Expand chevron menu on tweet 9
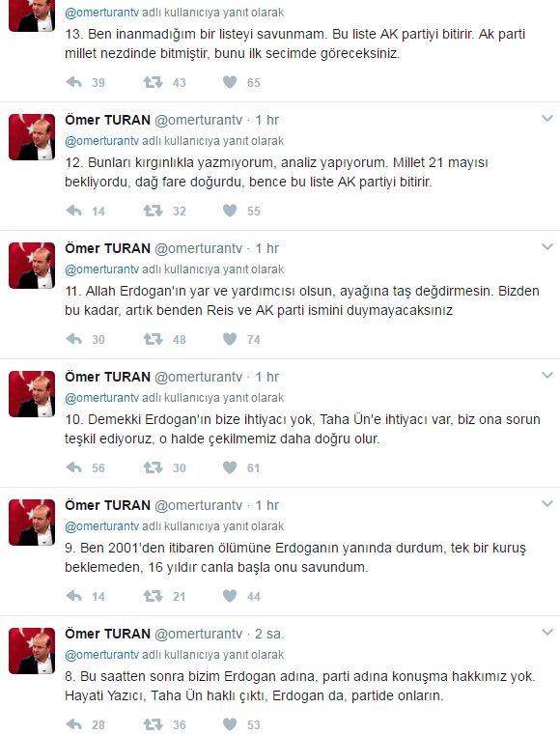Screen dimensions: 560x736 pyautogui.click(x=547, y=503)
